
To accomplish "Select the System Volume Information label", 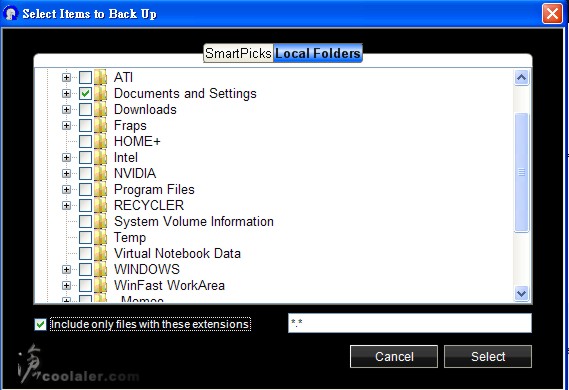I will tap(194, 221).
